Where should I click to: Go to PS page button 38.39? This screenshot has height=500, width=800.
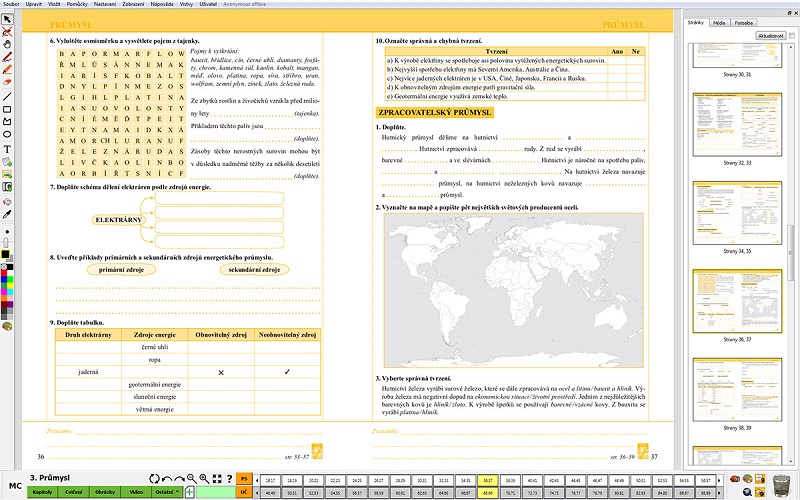509,480
